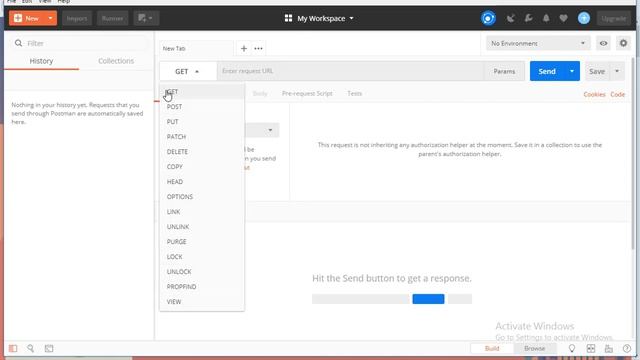Choose OPTIONS in method list

coord(202,197)
